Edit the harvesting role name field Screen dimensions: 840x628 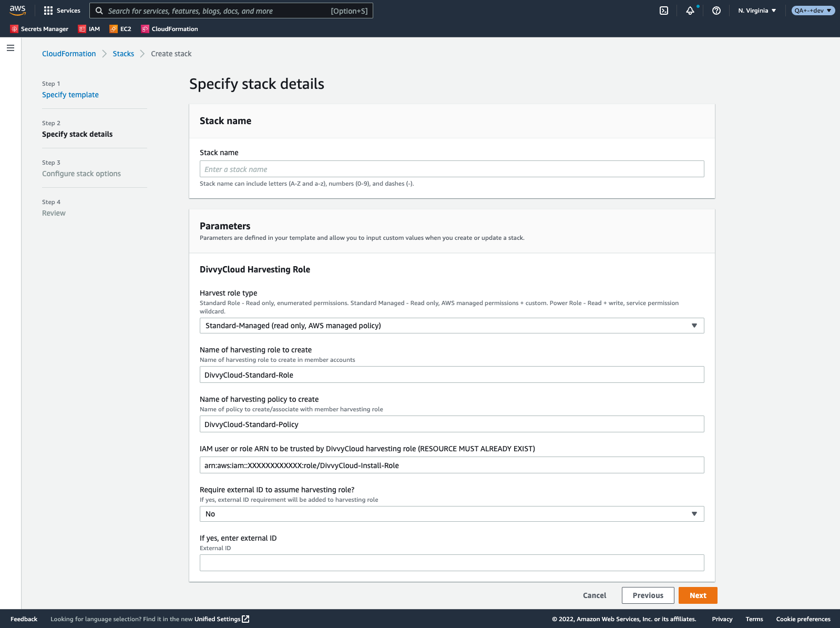tap(452, 374)
